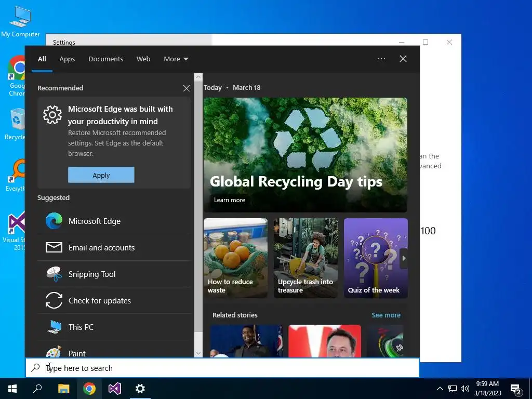
Task: Open Upcycle trash into treasure card
Action: coord(305,258)
